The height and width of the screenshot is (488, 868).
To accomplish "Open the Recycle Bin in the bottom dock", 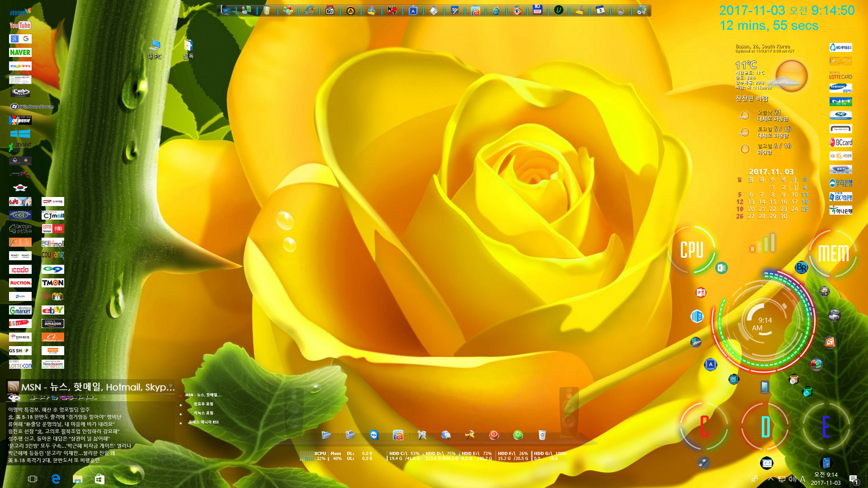I will point(542,435).
